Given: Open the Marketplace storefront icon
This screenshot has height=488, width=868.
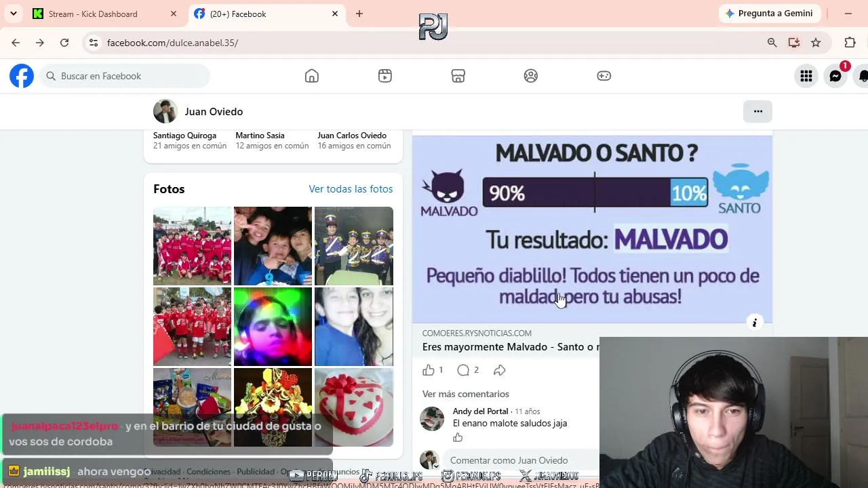Looking at the screenshot, I should (x=458, y=76).
